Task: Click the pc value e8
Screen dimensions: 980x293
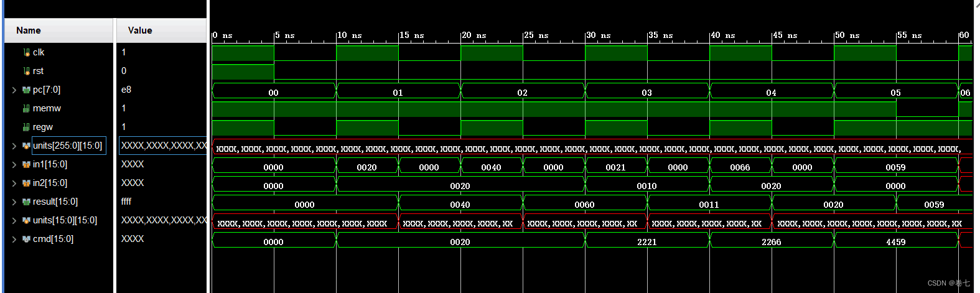Action: (126, 90)
